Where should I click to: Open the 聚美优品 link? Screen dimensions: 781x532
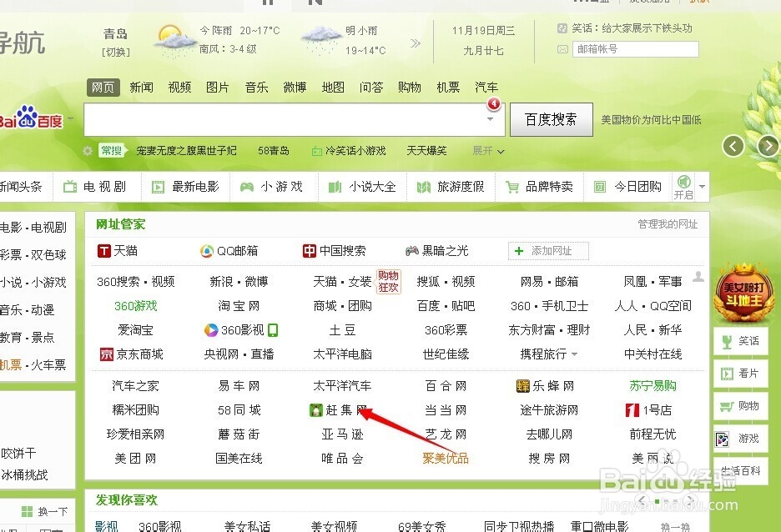coord(446,459)
